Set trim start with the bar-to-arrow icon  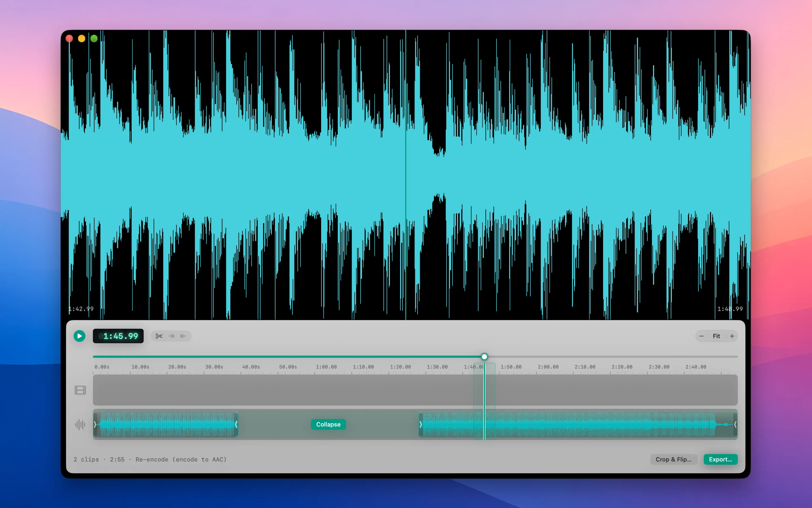(x=183, y=336)
